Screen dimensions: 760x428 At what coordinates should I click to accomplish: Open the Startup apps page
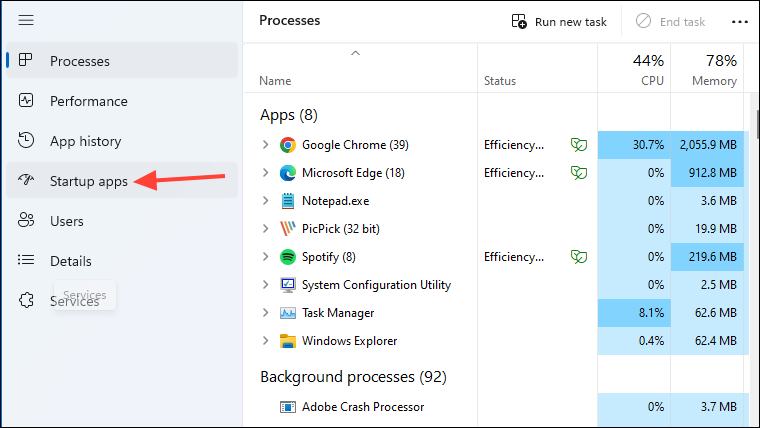tap(89, 181)
